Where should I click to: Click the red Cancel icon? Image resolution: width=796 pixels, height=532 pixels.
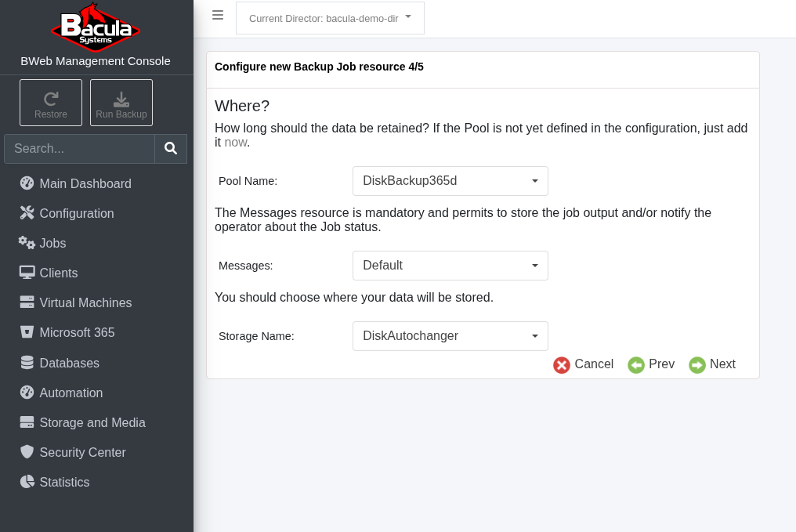click(x=562, y=365)
